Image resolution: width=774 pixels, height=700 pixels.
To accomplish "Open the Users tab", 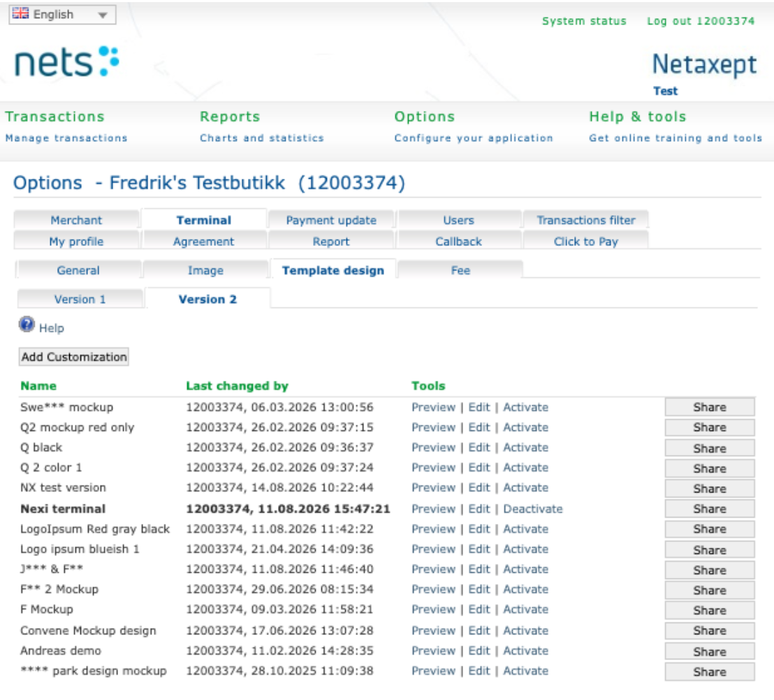I will pos(458,220).
